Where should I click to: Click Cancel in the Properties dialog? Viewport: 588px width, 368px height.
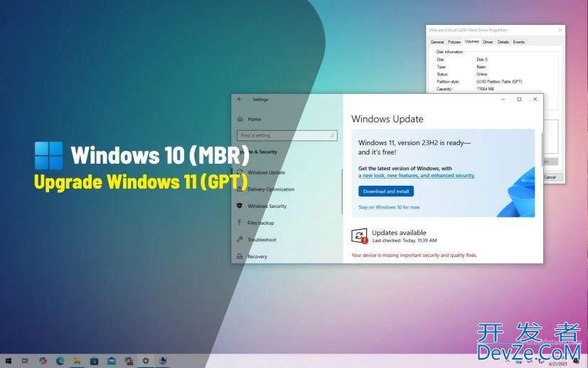click(x=550, y=177)
